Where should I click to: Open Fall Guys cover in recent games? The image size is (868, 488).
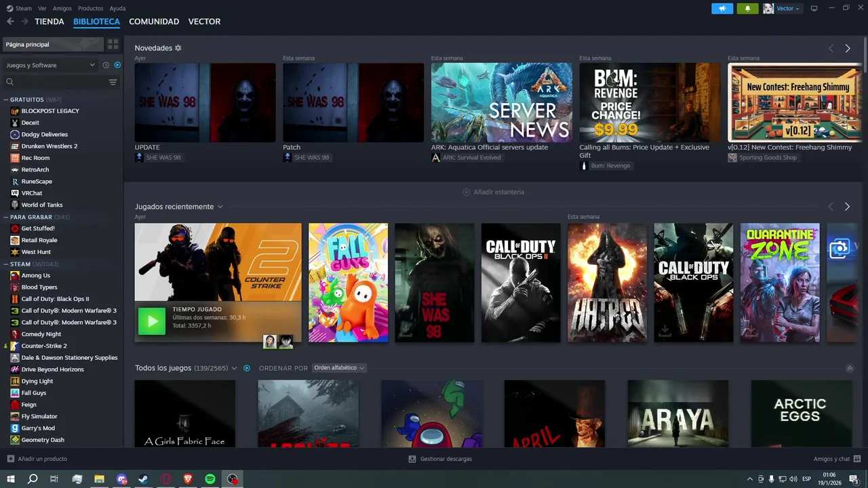tap(348, 283)
